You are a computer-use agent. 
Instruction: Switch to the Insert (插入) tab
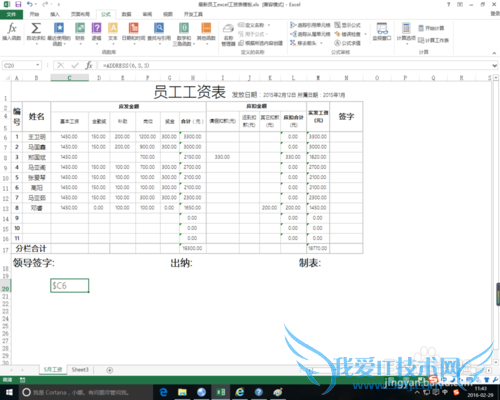55,14
